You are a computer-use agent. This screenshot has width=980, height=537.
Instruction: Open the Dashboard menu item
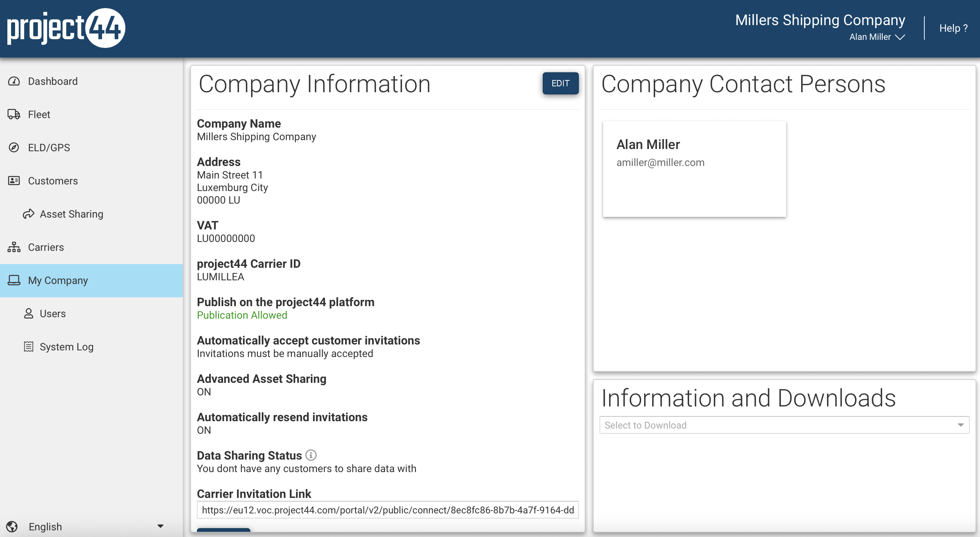coord(91,81)
